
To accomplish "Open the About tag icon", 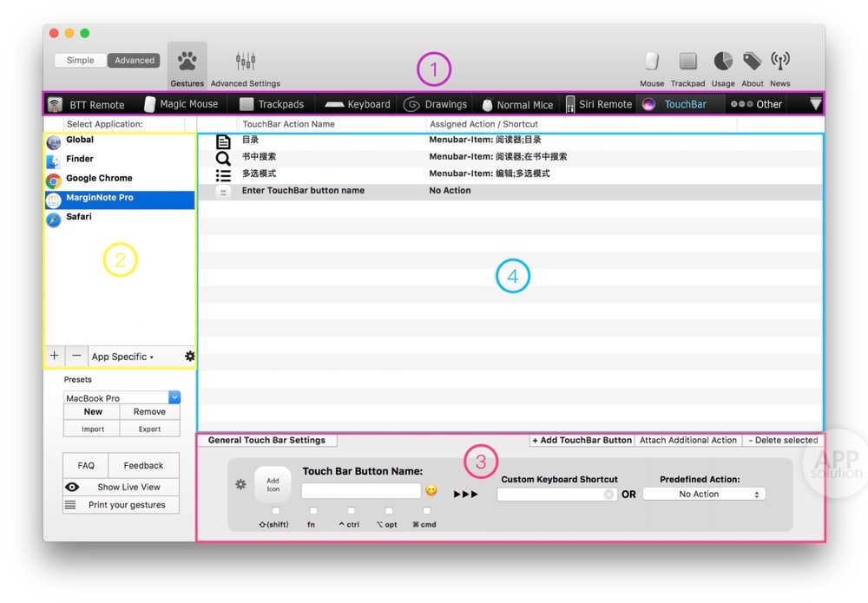I will [x=752, y=62].
